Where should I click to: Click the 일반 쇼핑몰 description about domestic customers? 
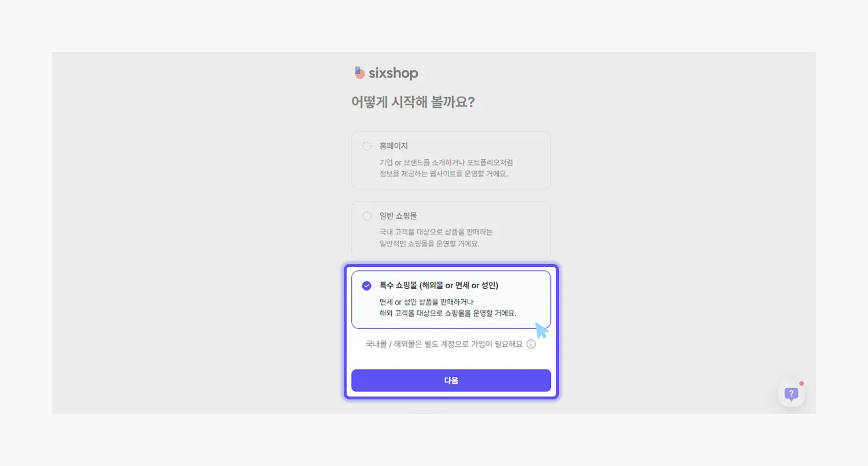click(x=436, y=237)
